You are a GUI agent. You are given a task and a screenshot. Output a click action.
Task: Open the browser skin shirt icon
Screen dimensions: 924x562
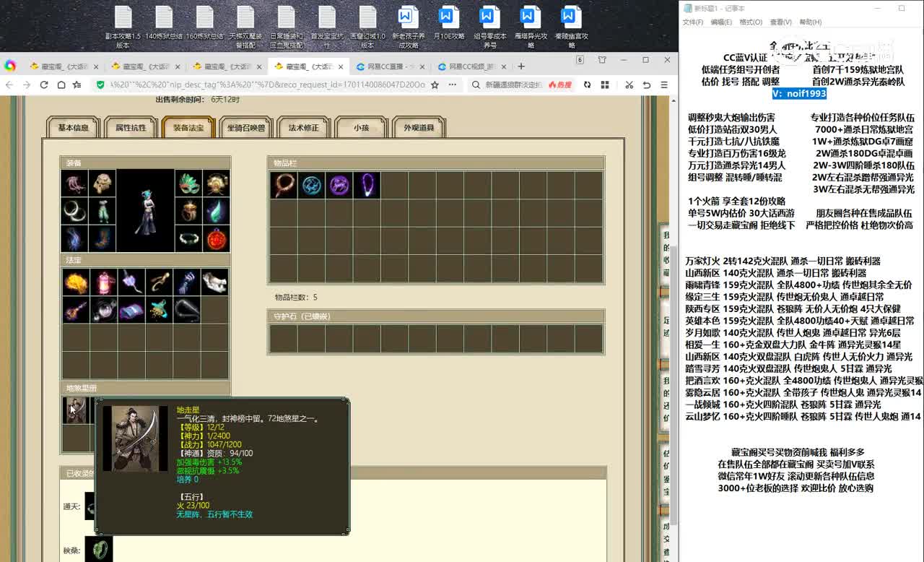602,60
